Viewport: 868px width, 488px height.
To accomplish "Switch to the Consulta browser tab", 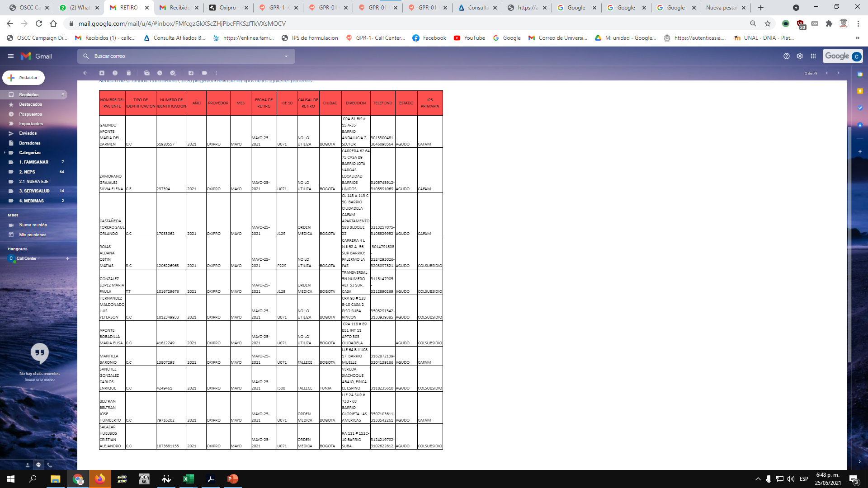I will point(477,8).
